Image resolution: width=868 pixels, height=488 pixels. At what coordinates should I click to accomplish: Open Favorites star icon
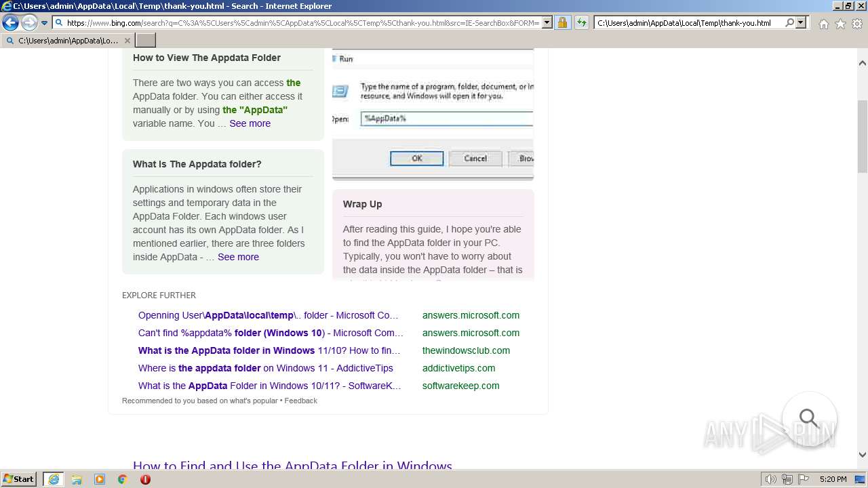(840, 24)
